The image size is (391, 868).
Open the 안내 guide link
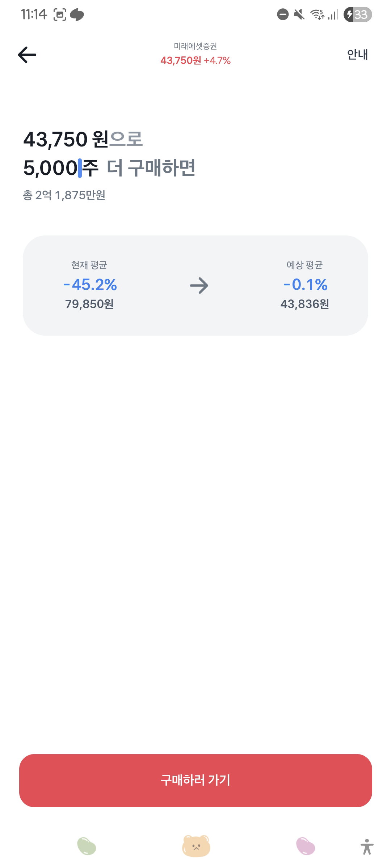tap(357, 55)
